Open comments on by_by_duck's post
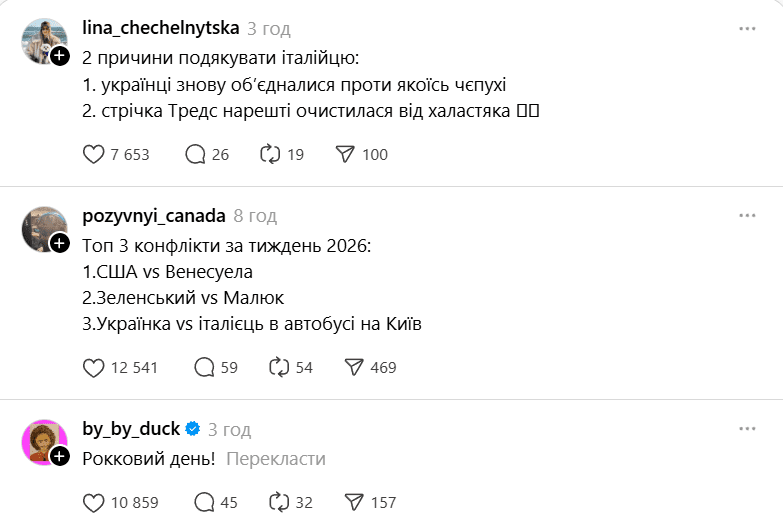Image resolution: width=783 pixels, height=531 pixels. (204, 502)
